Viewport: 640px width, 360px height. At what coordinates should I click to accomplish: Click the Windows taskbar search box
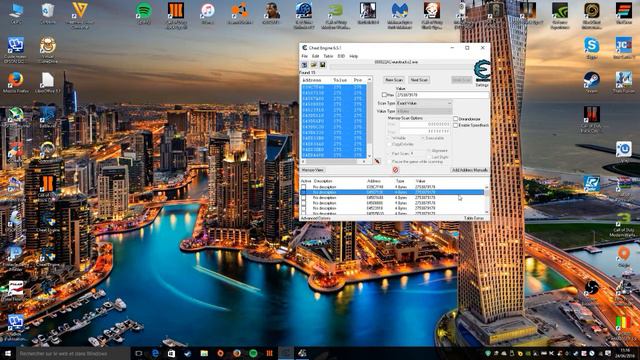73,353
